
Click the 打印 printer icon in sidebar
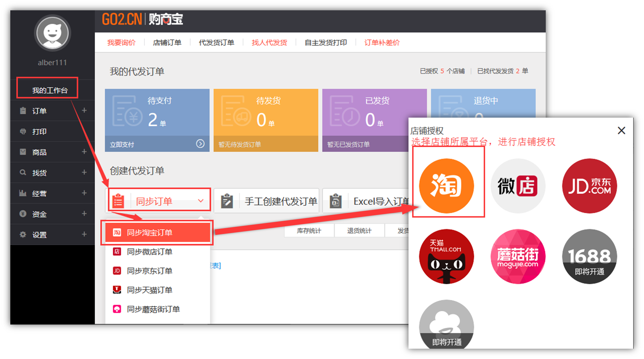coord(23,131)
